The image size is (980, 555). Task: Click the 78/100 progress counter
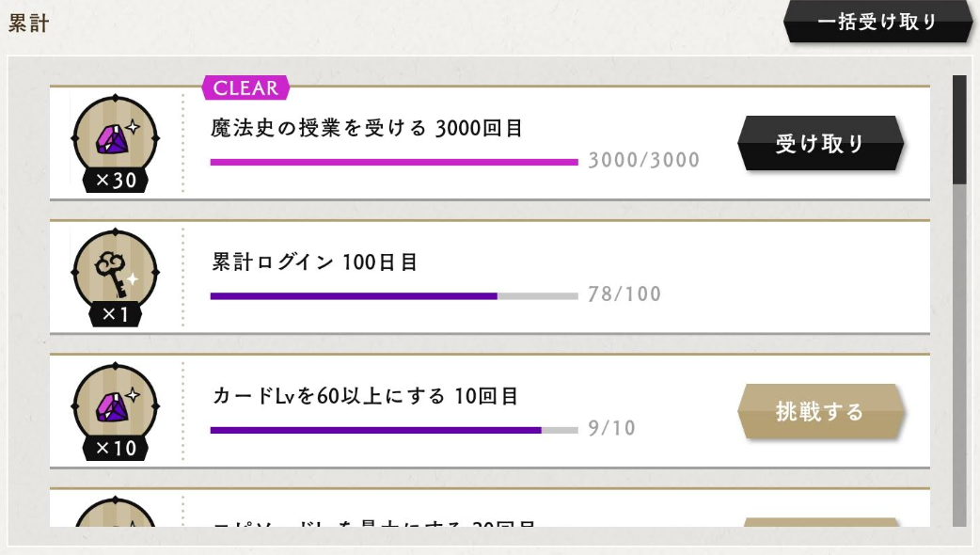pyautogui.click(x=624, y=294)
